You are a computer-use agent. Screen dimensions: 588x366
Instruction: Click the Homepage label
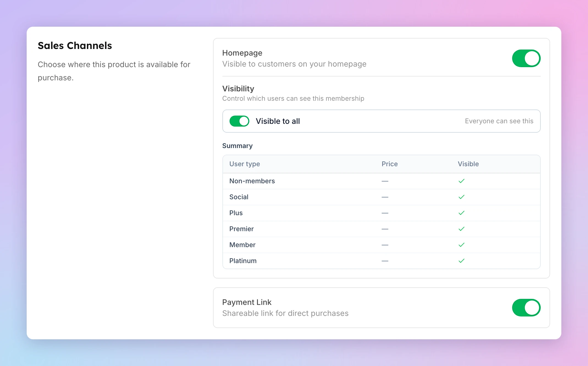coord(242,53)
